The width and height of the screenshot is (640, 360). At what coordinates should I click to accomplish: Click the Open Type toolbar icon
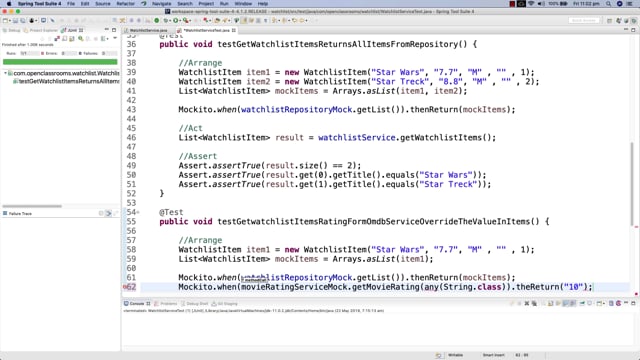coord(217,20)
